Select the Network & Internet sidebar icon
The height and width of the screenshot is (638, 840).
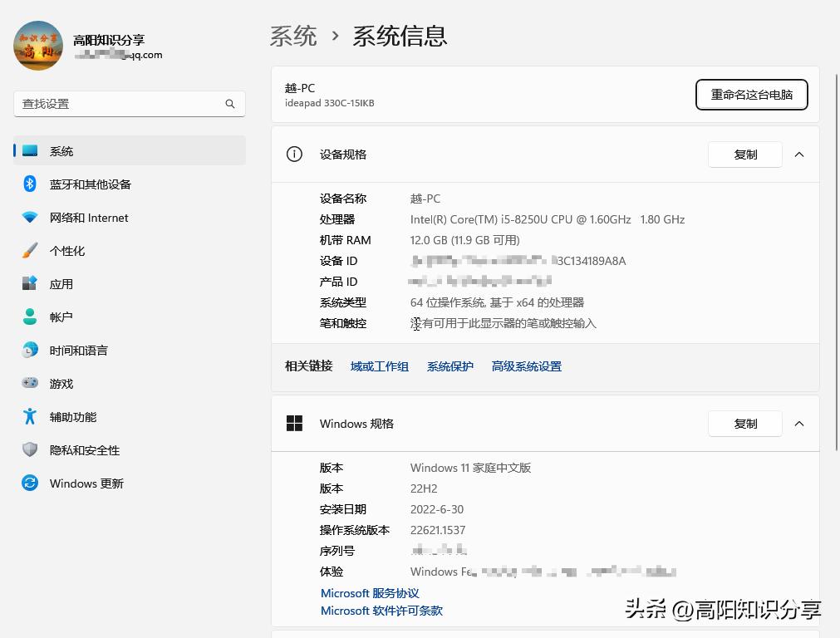pyautogui.click(x=30, y=217)
